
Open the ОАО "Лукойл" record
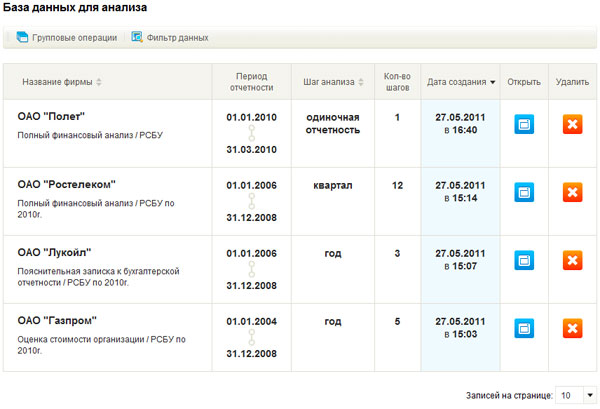525,261
